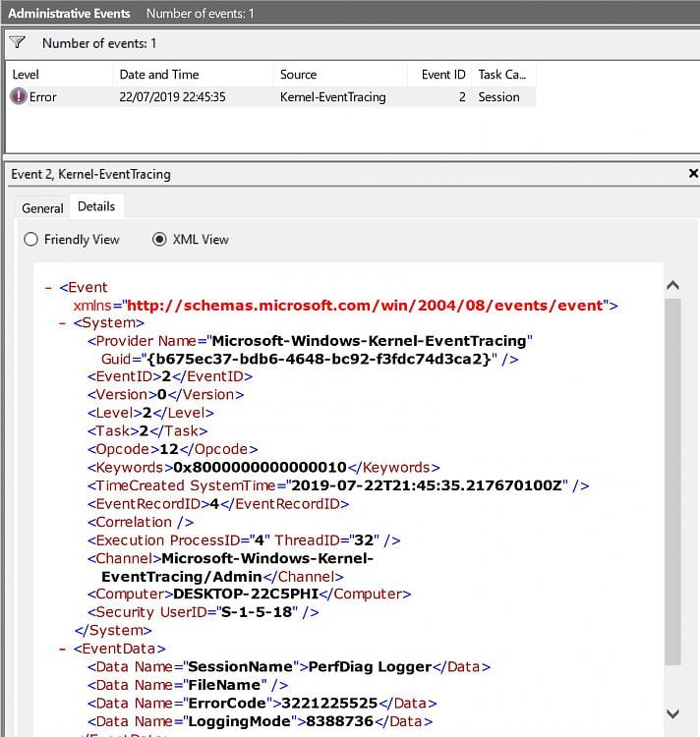Click the Task 2 XML line
700x737 pixels.
click(x=147, y=431)
